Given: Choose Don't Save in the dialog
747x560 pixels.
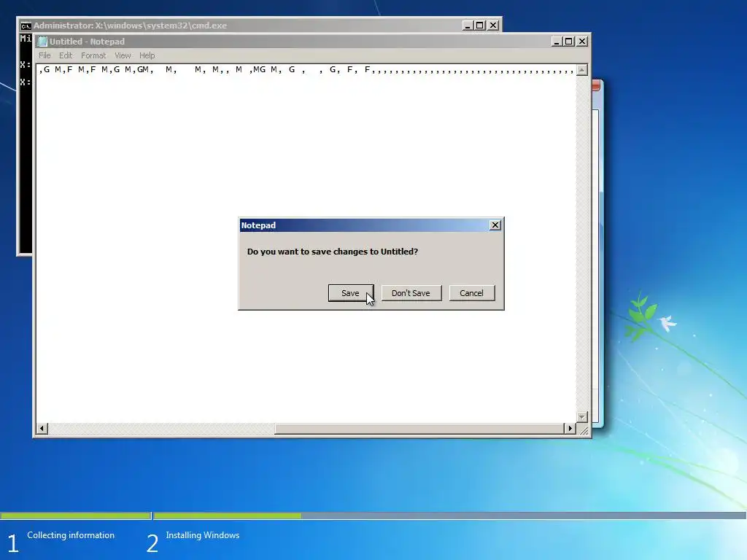Looking at the screenshot, I should [411, 293].
